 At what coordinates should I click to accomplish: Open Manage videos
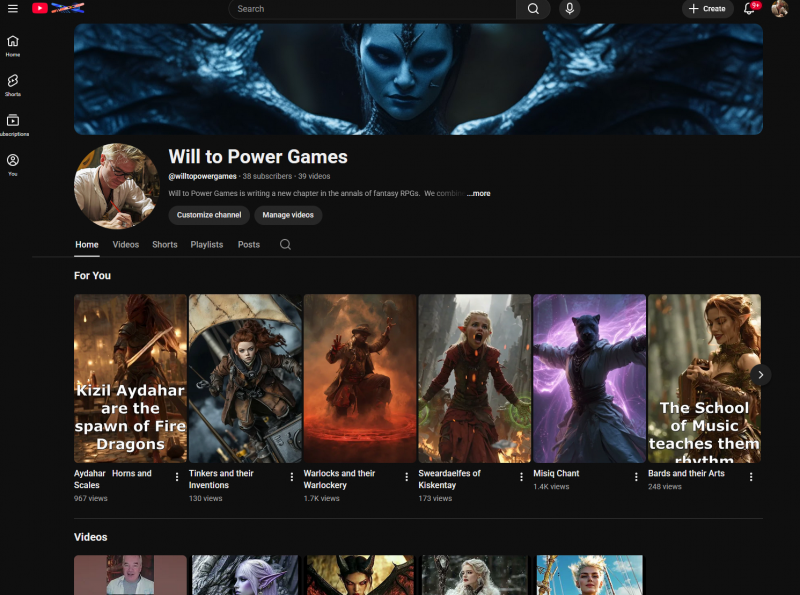[288, 215]
